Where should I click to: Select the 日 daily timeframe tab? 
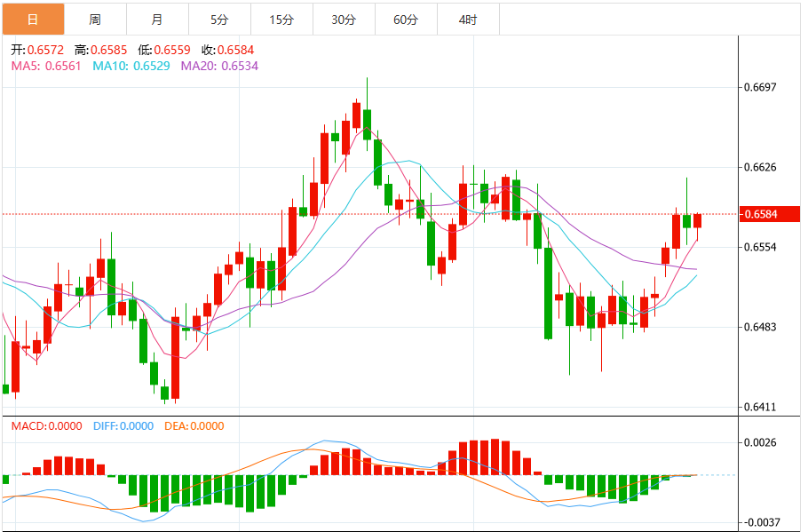tap(33, 20)
